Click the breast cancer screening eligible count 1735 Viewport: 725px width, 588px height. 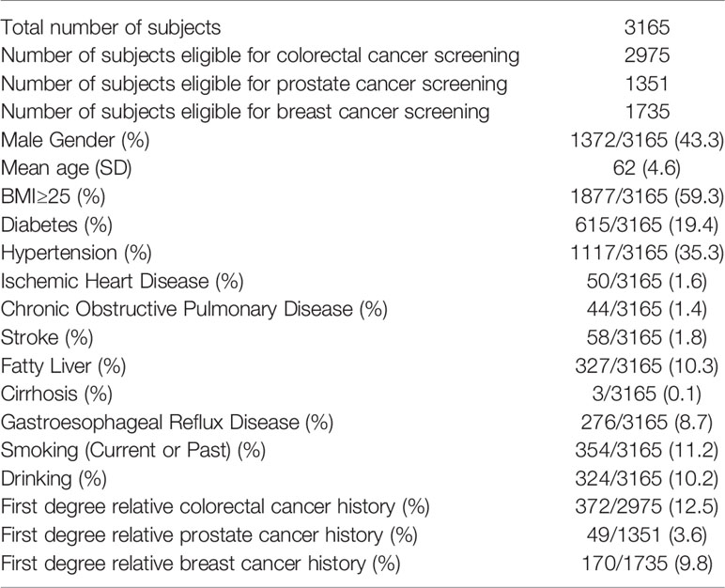[647, 112]
